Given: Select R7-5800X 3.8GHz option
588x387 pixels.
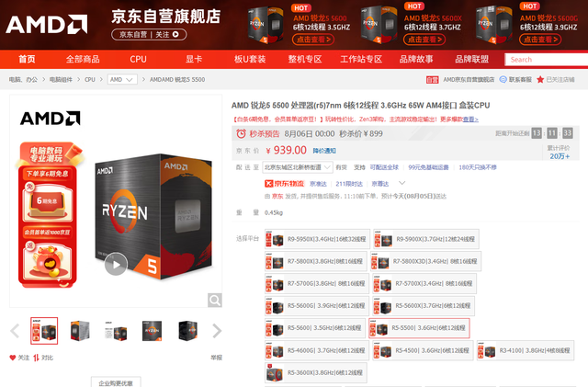Looking at the screenshot, I should click(316, 261).
